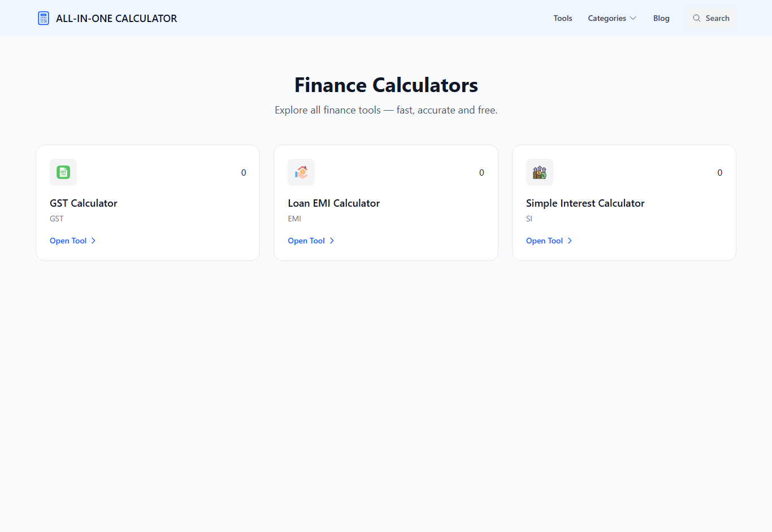Navigate to the Blog section

[x=661, y=18]
